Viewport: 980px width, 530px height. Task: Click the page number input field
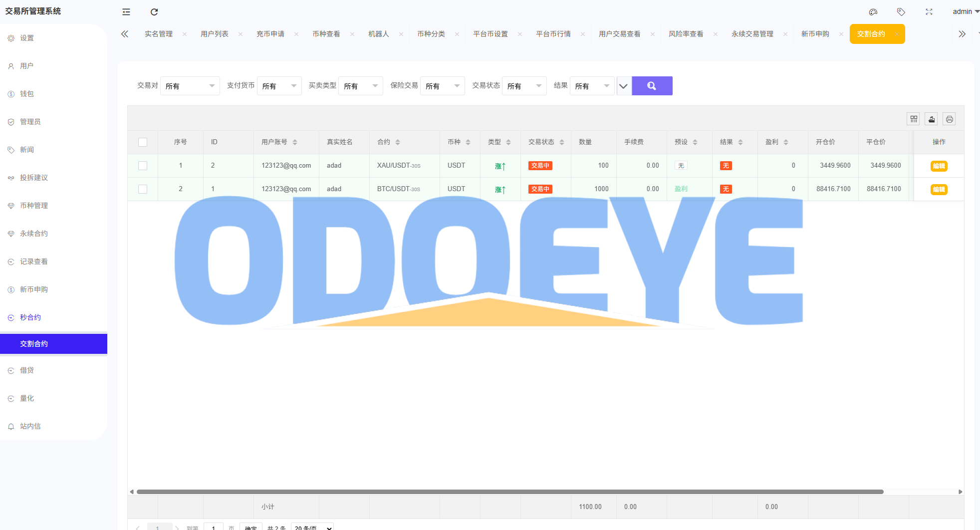tap(214, 527)
